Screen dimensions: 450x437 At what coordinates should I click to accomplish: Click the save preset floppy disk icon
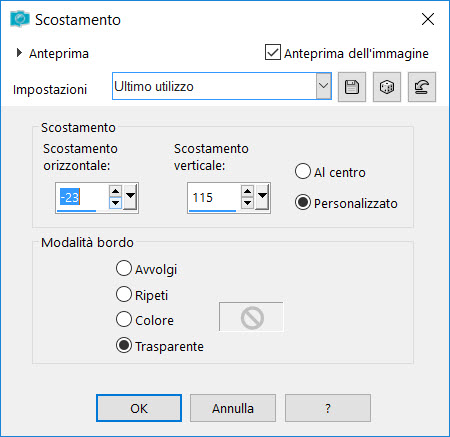point(352,87)
